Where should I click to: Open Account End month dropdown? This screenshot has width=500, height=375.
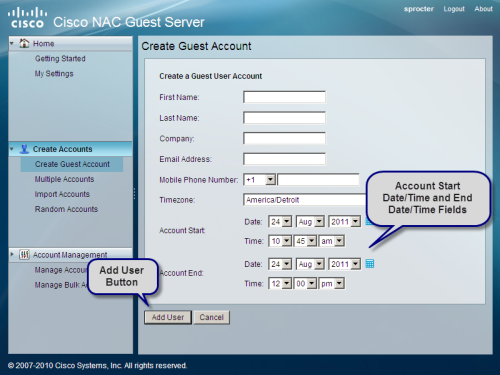point(310,264)
